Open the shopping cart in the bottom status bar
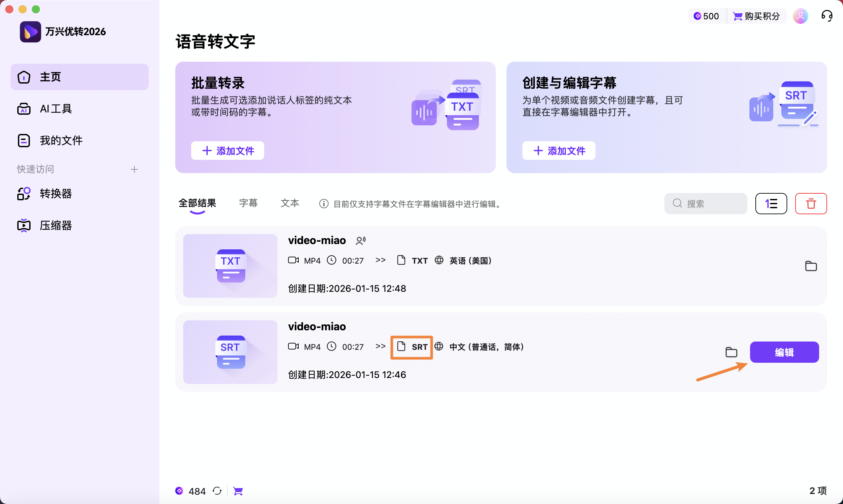843x504 pixels. 238,491
